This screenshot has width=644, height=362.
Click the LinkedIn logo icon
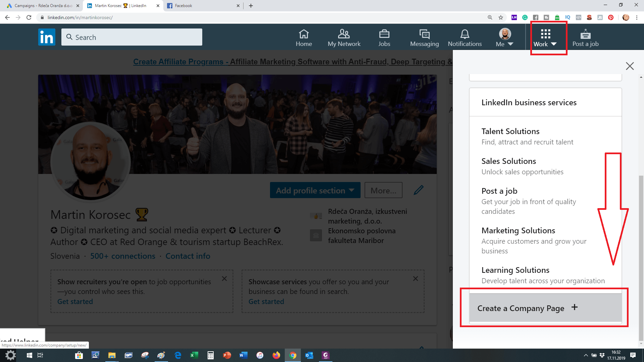pos(47,37)
